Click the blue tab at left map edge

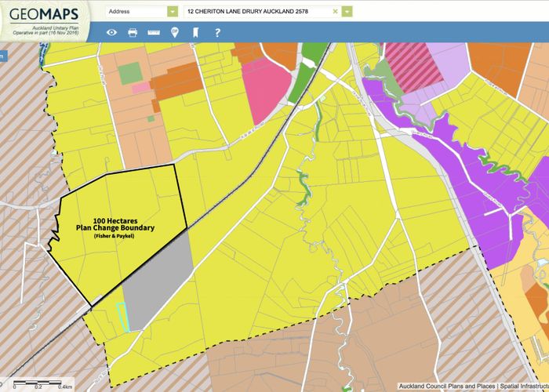pyautogui.click(x=2, y=56)
